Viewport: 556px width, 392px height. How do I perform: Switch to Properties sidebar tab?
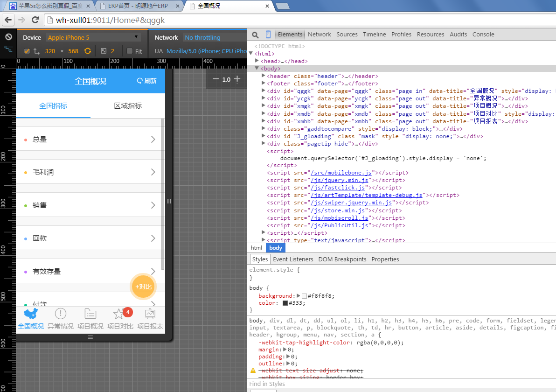tap(385, 259)
